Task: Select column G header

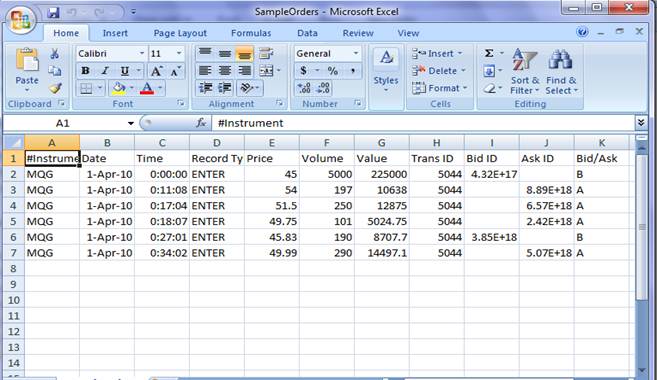Action: click(x=381, y=143)
